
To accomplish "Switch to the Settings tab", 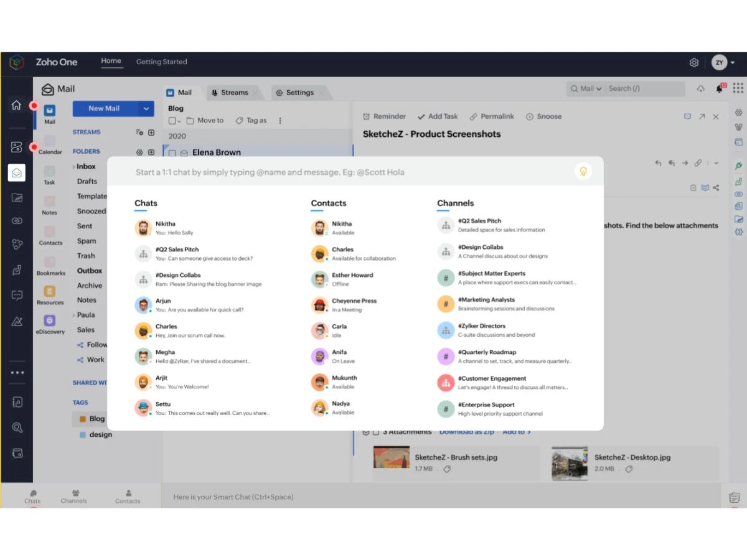I will click(x=299, y=93).
